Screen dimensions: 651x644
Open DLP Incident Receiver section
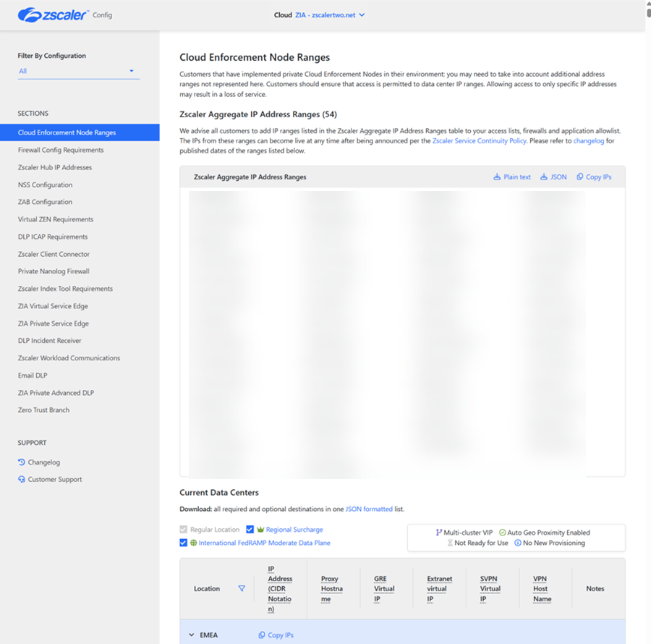point(49,341)
